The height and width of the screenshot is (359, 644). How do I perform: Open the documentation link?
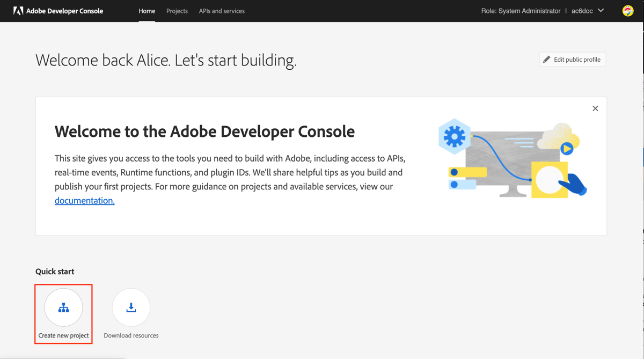84,200
